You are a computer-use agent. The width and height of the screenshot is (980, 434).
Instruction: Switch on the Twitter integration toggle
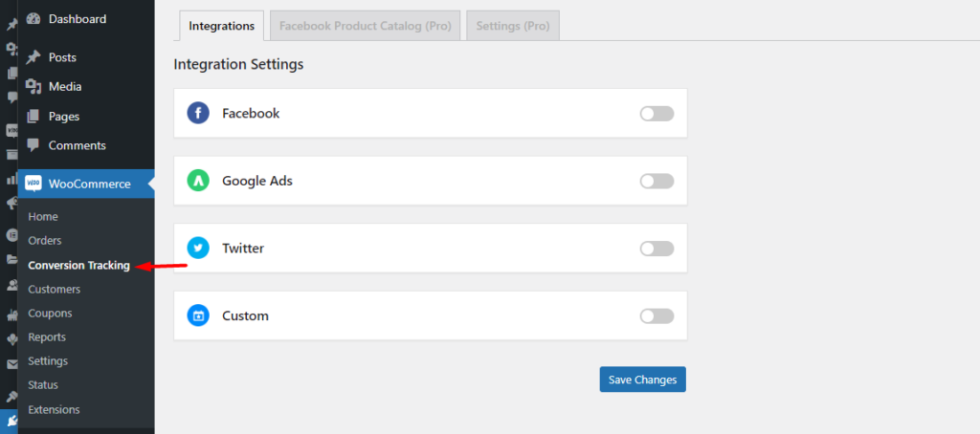coord(657,249)
